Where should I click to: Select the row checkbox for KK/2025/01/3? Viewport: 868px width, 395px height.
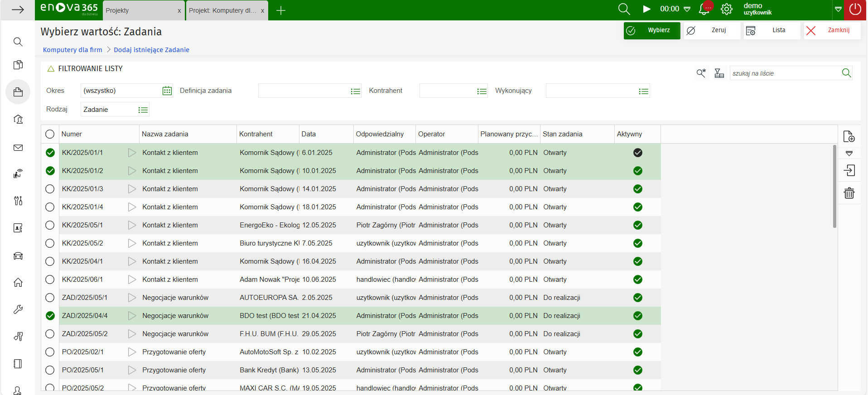[x=50, y=189]
